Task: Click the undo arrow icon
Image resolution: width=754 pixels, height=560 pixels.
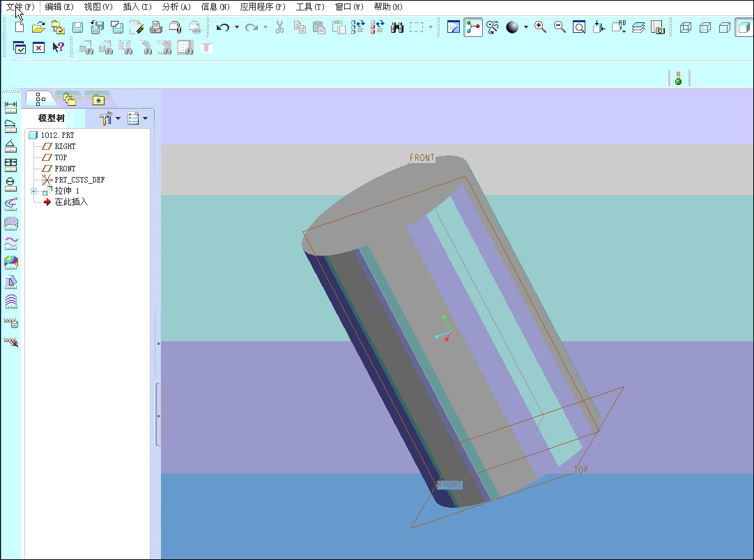Action: pos(222,27)
